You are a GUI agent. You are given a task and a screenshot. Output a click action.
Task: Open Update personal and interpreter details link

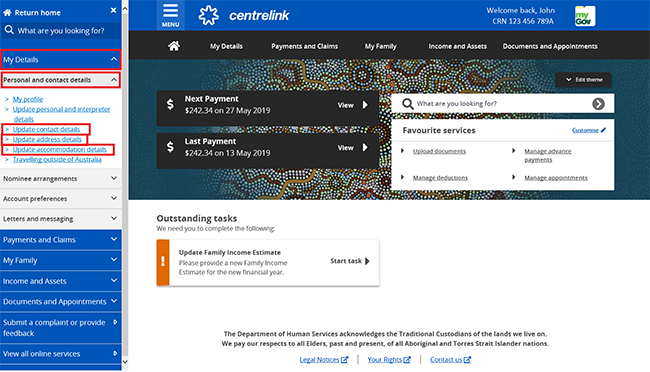(x=61, y=114)
